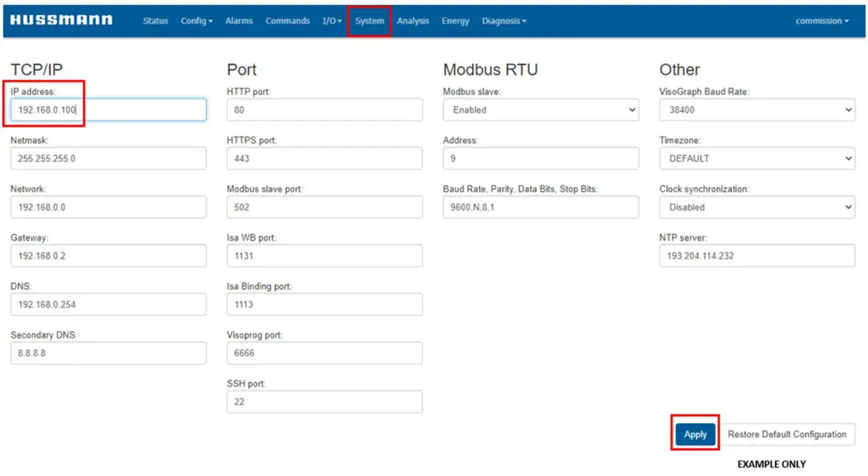Click Restore Default Configuration button
868x476 pixels.
787,435
